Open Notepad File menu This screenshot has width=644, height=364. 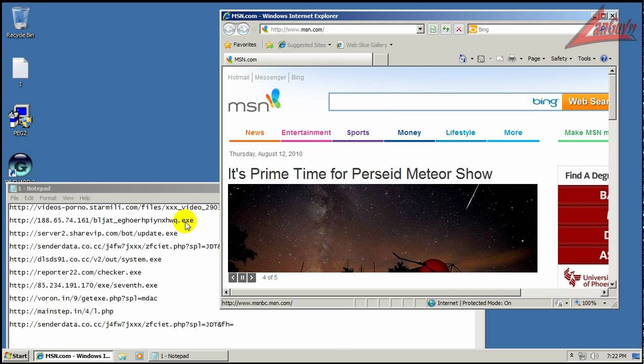tap(15, 198)
